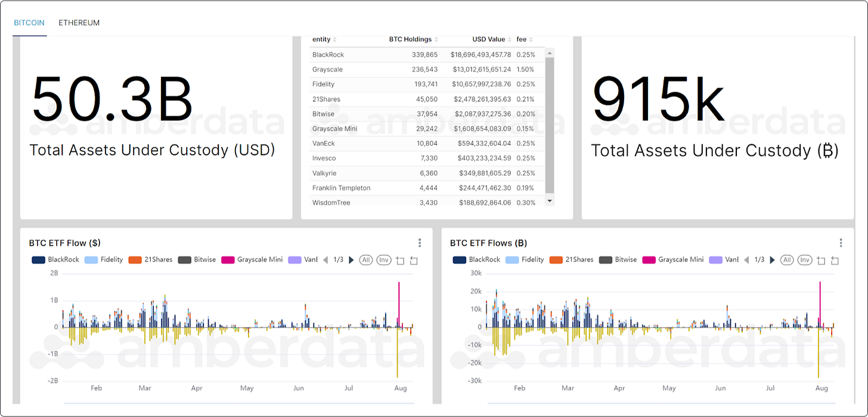868x417 pixels.
Task: Click the 50.3B total assets figure
Action: coord(112,98)
